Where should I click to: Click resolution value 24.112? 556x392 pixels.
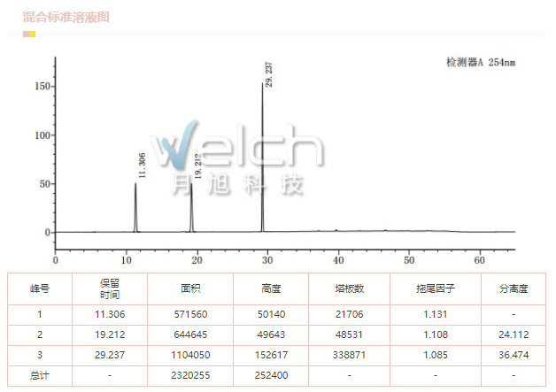514,334
